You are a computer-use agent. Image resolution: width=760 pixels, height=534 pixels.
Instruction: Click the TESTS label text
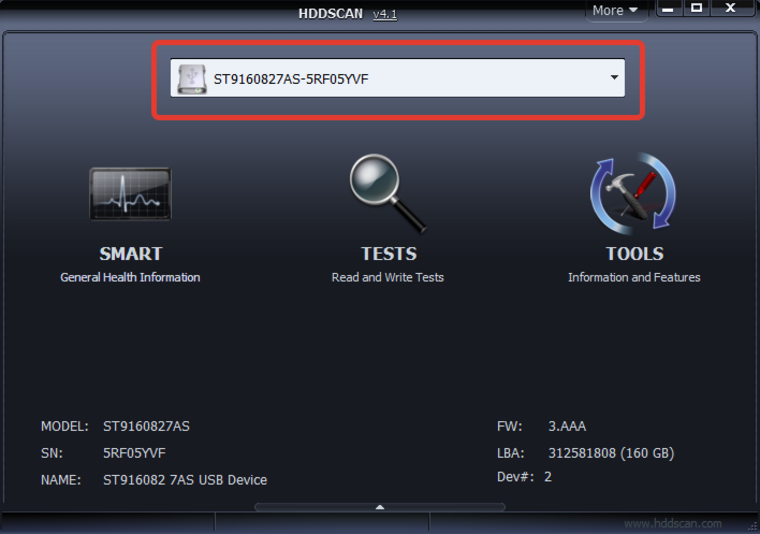point(389,253)
